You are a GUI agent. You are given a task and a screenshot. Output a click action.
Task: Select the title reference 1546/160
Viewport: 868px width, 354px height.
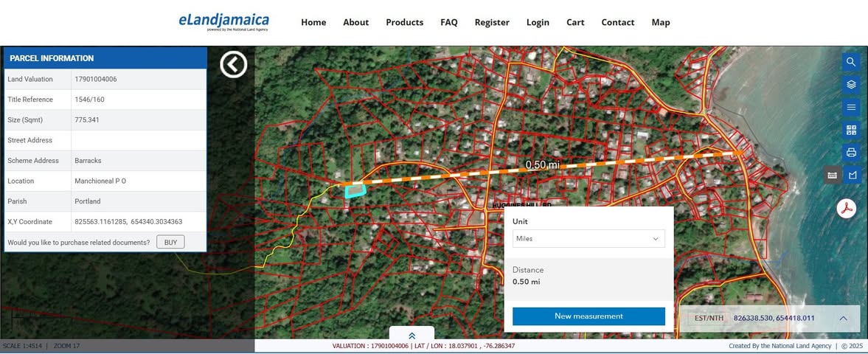(x=90, y=100)
